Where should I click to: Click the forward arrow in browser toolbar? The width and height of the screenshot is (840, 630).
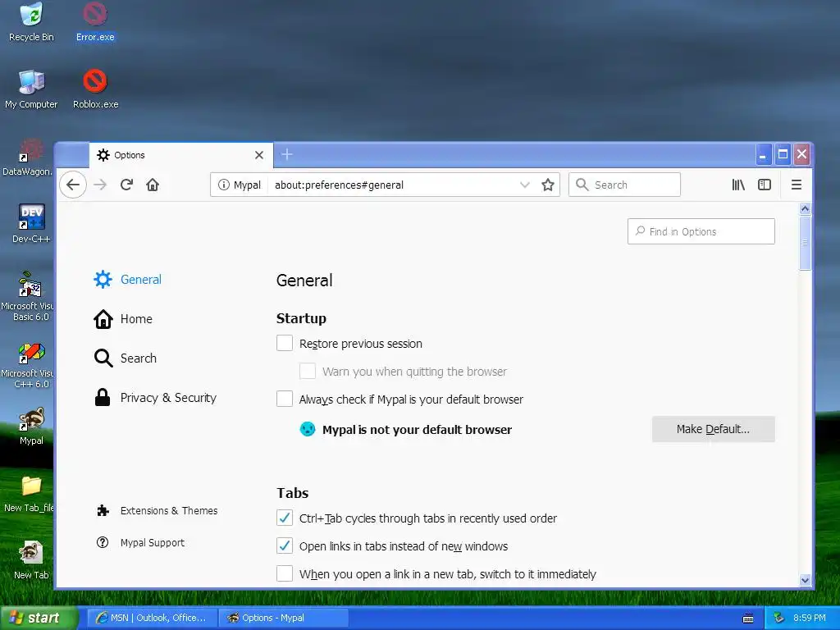(100, 185)
